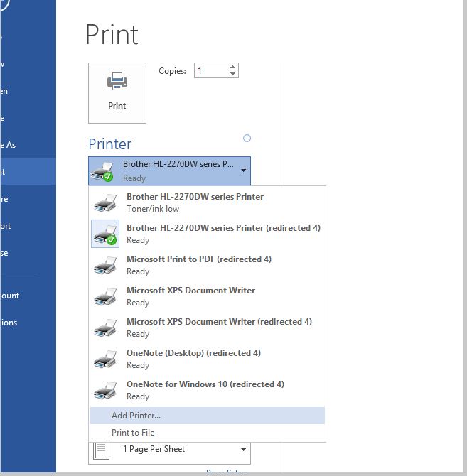Click the OneNote for Windows 10 printer icon
Screen dimensions: 467x476
click(105, 391)
